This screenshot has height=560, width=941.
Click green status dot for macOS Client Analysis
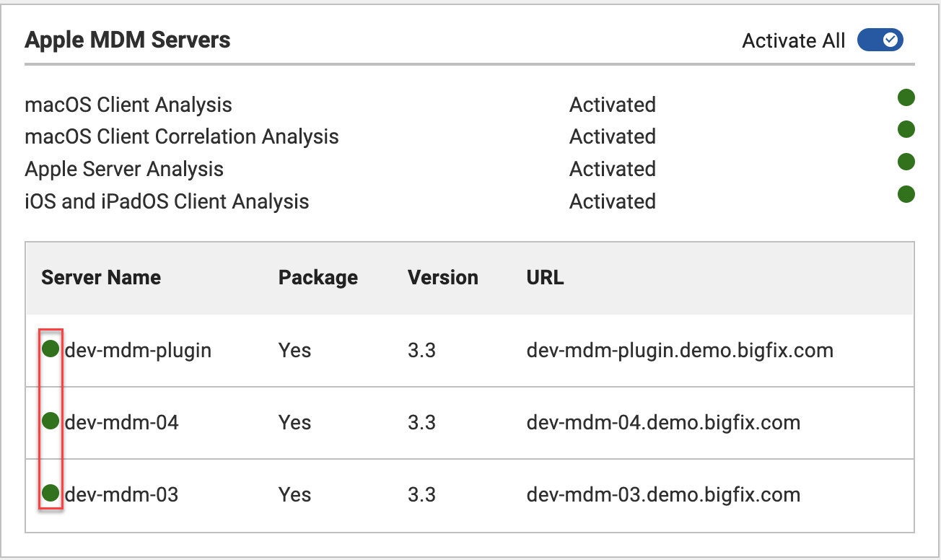(x=906, y=97)
